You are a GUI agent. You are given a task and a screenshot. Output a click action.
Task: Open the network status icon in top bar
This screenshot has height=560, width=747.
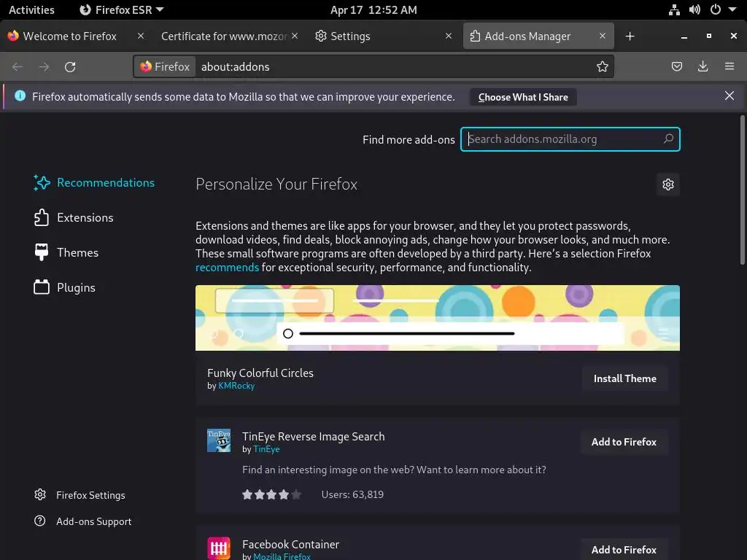pyautogui.click(x=673, y=9)
